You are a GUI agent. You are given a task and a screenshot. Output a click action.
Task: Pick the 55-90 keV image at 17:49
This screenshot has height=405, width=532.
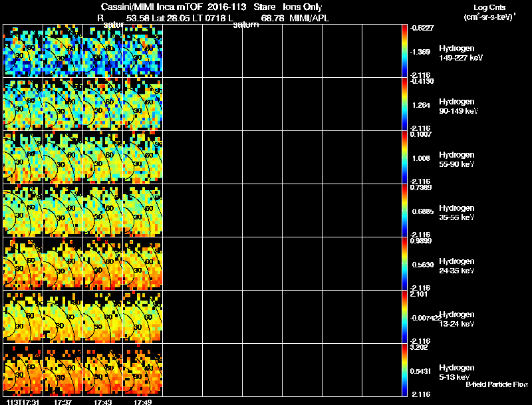(143, 158)
